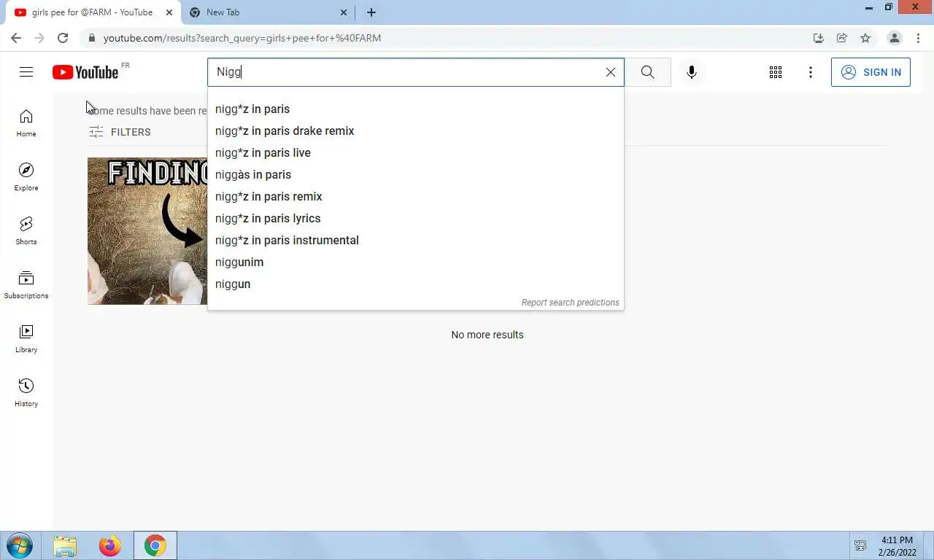Click Report search predictions link
The height and width of the screenshot is (560, 934).
pyautogui.click(x=570, y=303)
